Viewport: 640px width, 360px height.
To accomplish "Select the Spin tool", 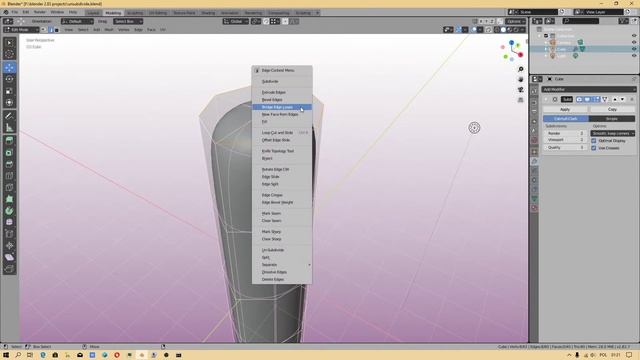I will 9,211.
